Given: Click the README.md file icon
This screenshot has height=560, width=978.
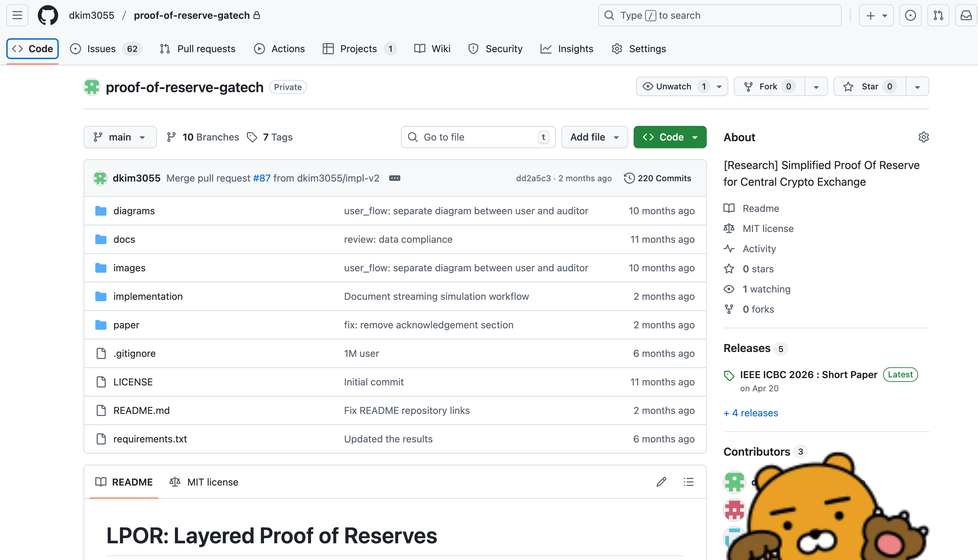Looking at the screenshot, I should click(101, 410).
